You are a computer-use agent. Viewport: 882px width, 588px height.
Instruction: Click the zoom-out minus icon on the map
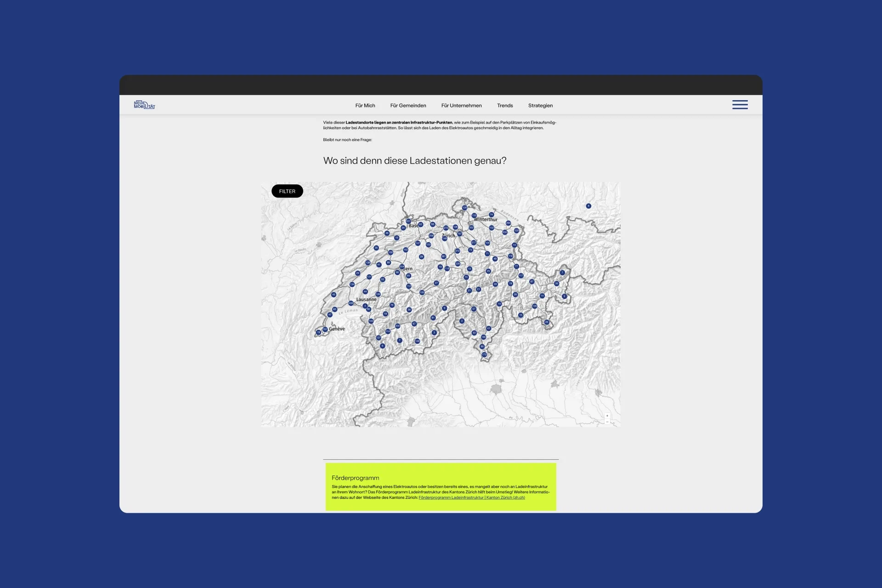point(607,422)
